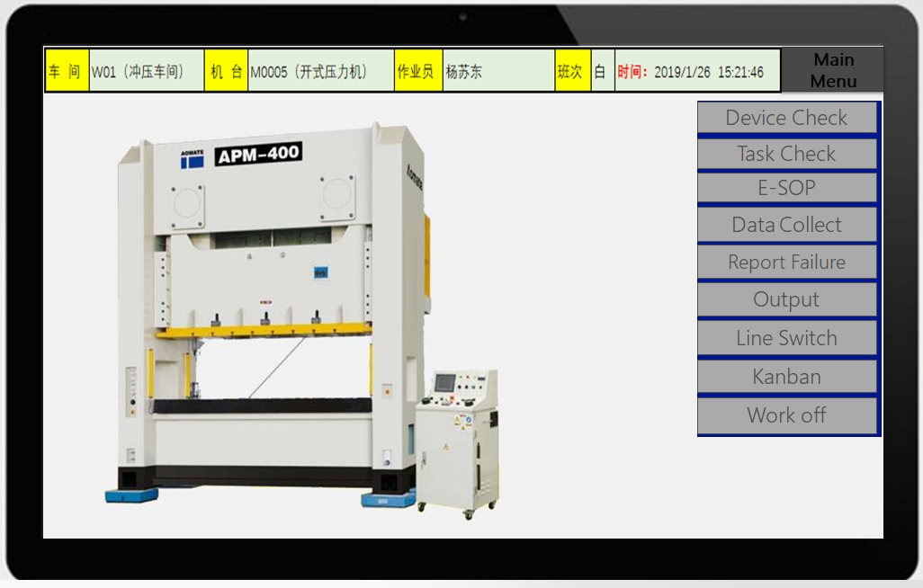The height and width of the screenshot is (588, 923).
Task: Open the Output screen
Action: 786,299
